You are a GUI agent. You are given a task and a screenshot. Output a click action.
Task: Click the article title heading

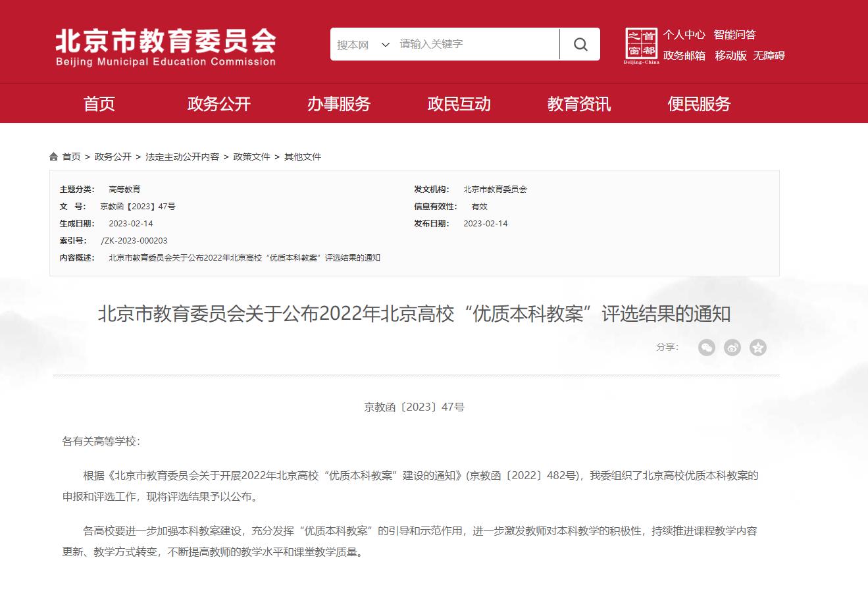[x=415, y=314]
